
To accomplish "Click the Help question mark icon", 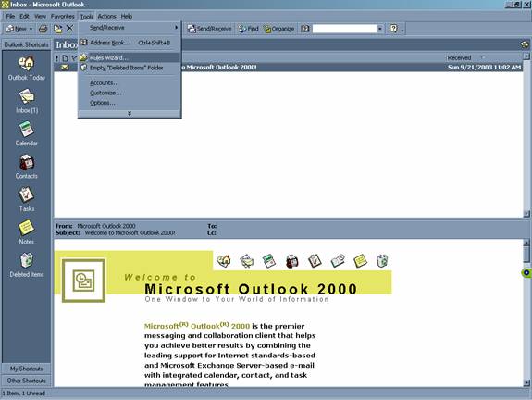I will [393, 29].
